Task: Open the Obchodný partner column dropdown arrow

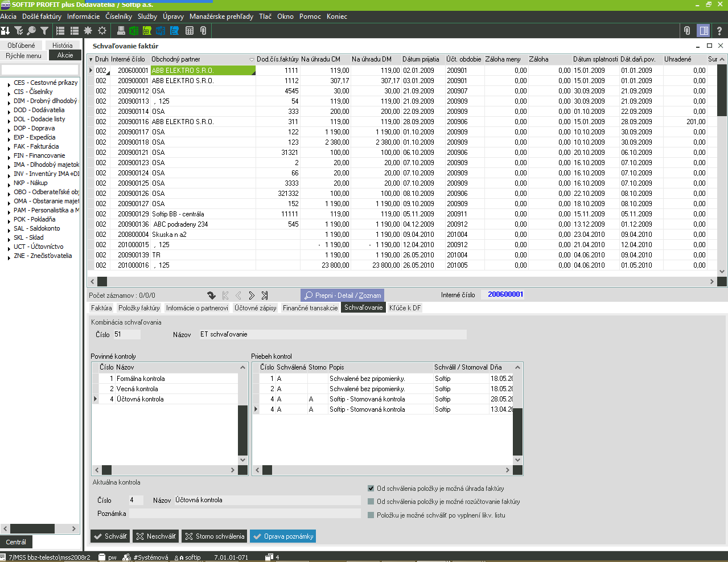Action: pos(252,59)
